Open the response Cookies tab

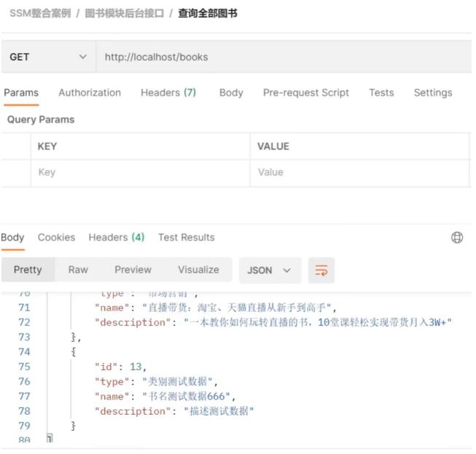pyautogui.click(x=56, y=238)
